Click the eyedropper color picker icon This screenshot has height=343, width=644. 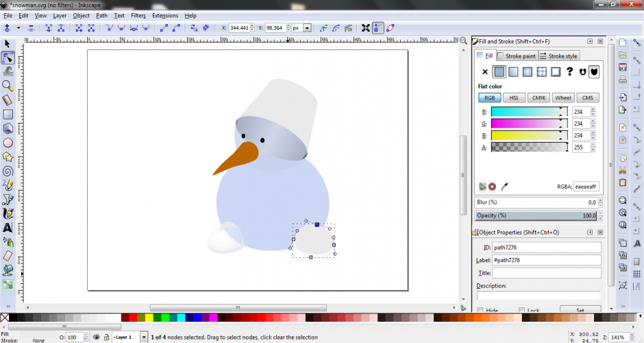point(505,186)
